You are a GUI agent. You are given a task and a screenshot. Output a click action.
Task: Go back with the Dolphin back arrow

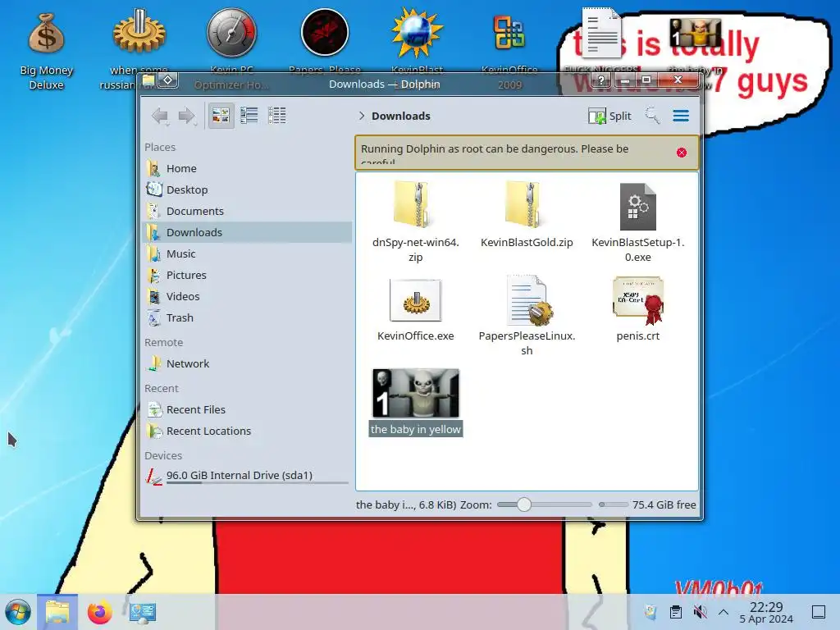(x=160, y=116)
